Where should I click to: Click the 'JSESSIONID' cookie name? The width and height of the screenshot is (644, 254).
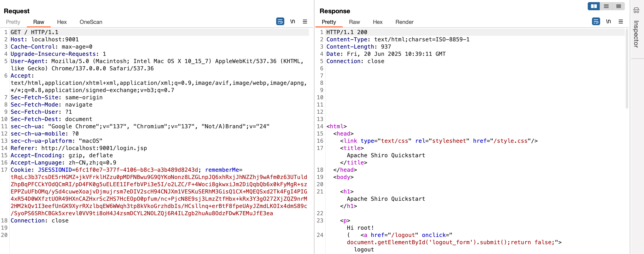55,170
